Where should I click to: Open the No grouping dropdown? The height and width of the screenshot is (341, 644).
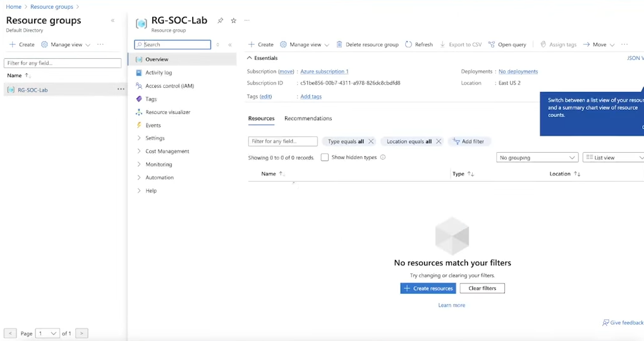[537, 158]
